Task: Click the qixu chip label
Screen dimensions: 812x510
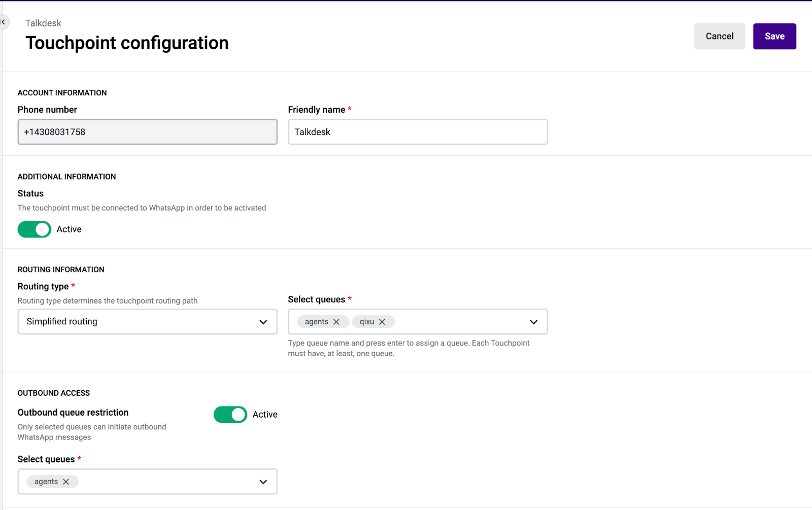Action: click(x=367, y=322)
